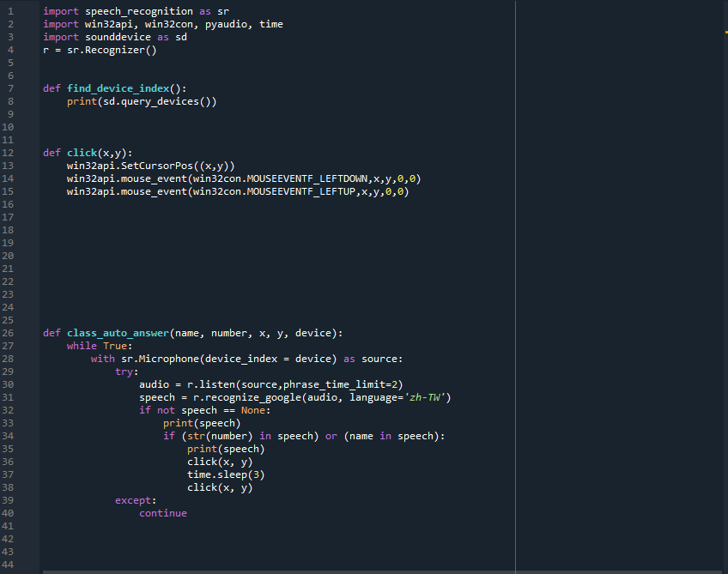The height and width of the screenshot is (574, 728).
Task: Click line number 12 in the gutter
Action: pyautogui.click(x=8, y=153)
